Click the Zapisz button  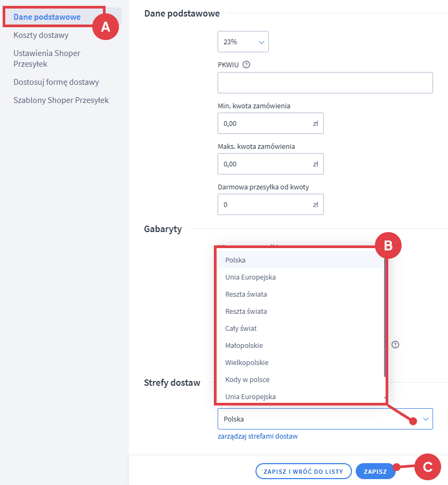coord(375,472)
